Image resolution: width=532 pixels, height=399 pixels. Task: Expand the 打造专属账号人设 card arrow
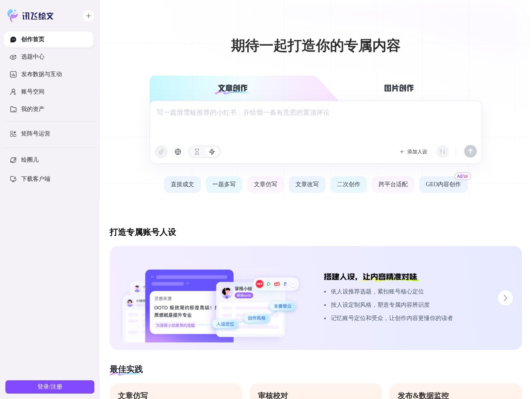(505, 298)
